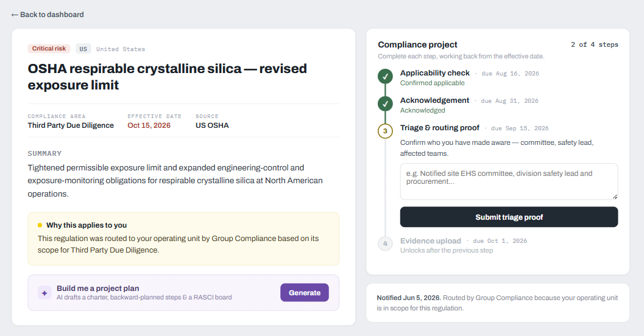Click the 2 of 4 steps progress indicator

coord(594,44)
